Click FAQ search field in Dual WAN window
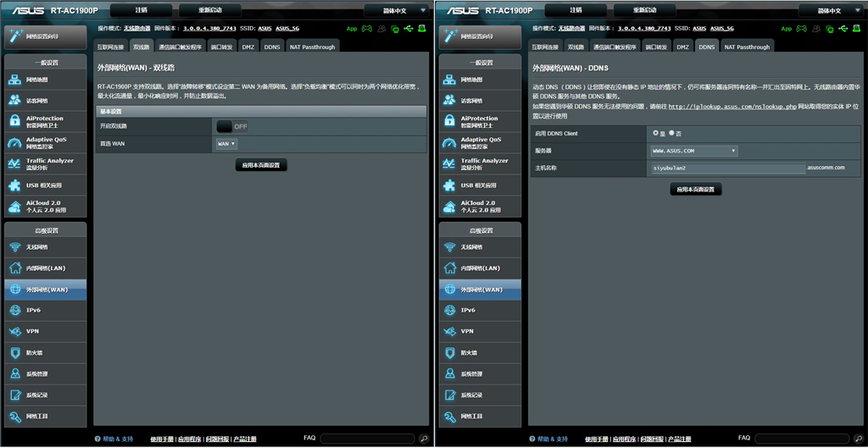868x448 pixels. (x=367, y=438)
